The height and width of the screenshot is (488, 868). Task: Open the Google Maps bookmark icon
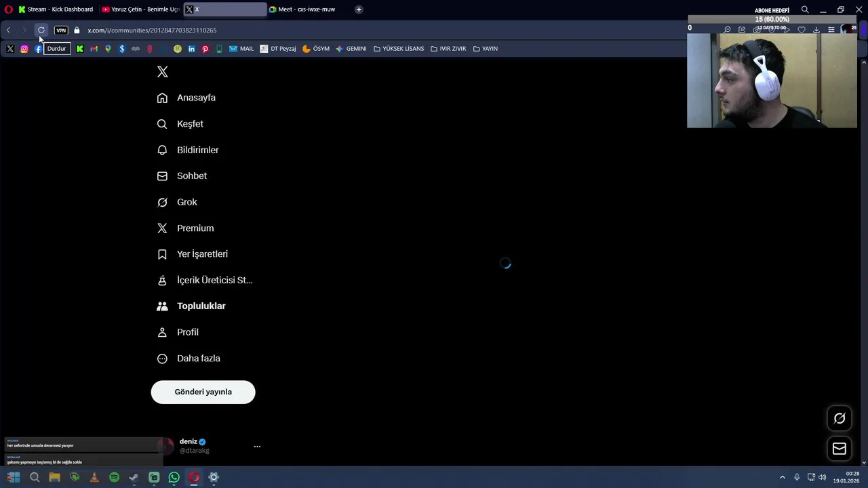[108, 49]
